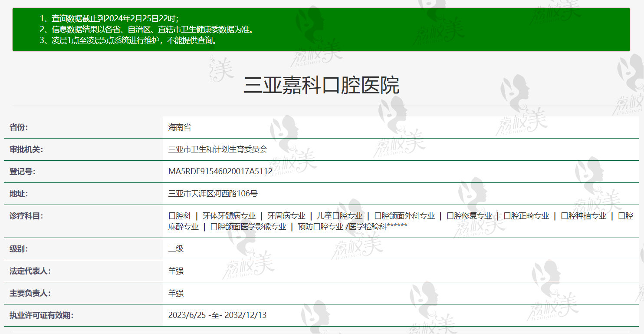Image resolution: width=644 pixels, height=334 pixels.
Task: Click the level value 二级
Action: click(176, 249)
